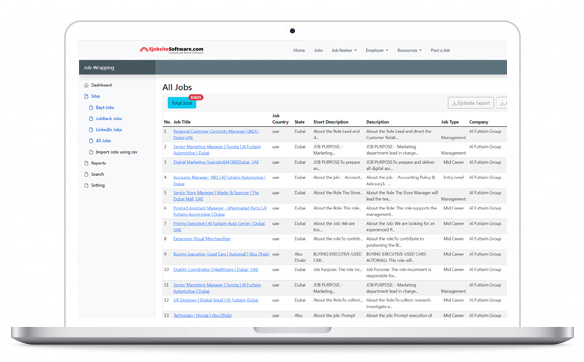Select Post a Job in navigation
The width and height of the screenshot is (584, 362).
(x=440, y=50)
